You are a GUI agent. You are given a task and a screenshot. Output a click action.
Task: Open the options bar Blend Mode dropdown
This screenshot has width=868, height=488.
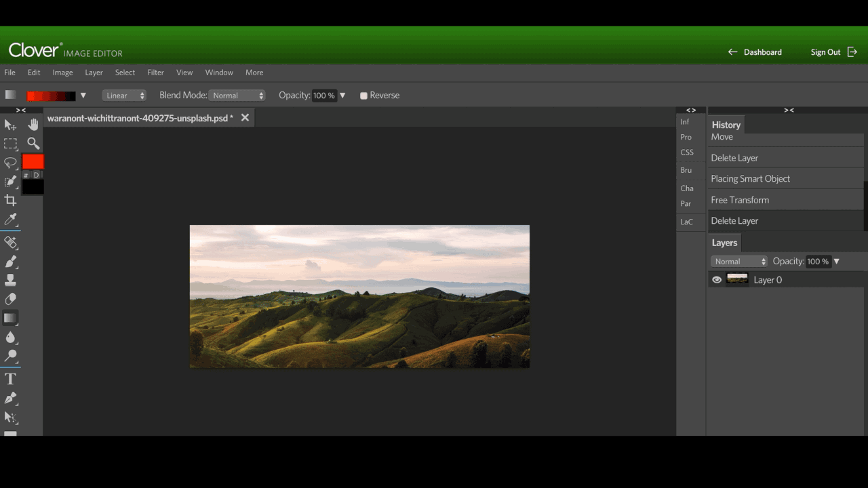click(237, 96)
